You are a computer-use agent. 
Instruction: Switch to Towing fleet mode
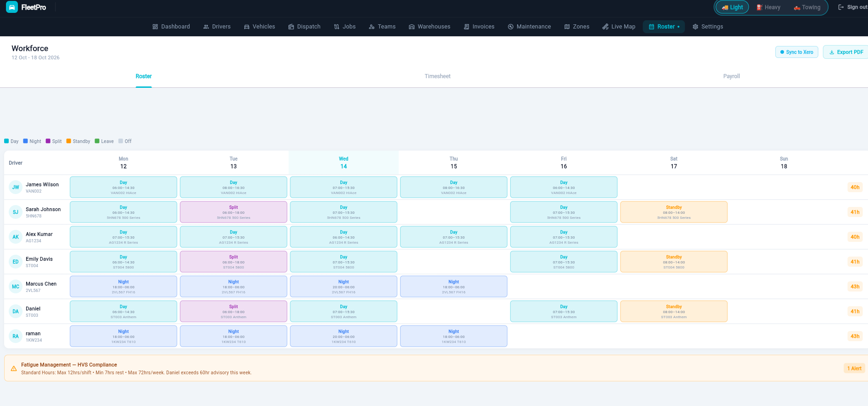click(807, 7)
